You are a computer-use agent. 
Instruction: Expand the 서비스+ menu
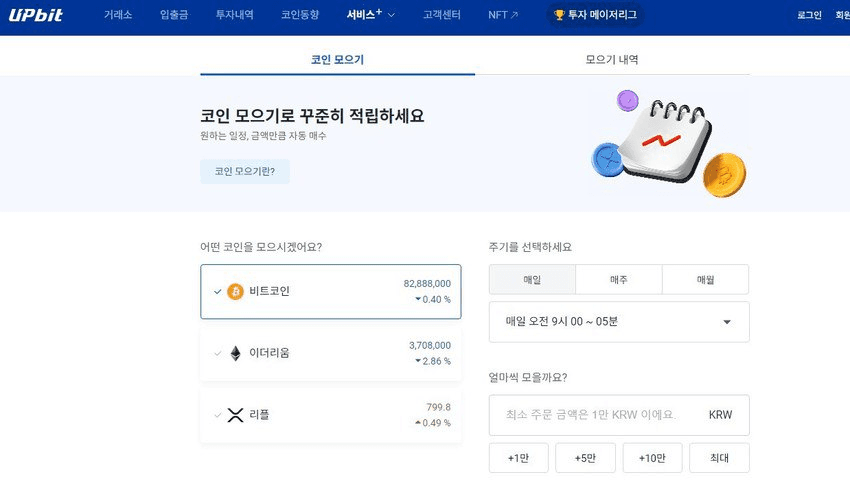click(x=371, y=15)
